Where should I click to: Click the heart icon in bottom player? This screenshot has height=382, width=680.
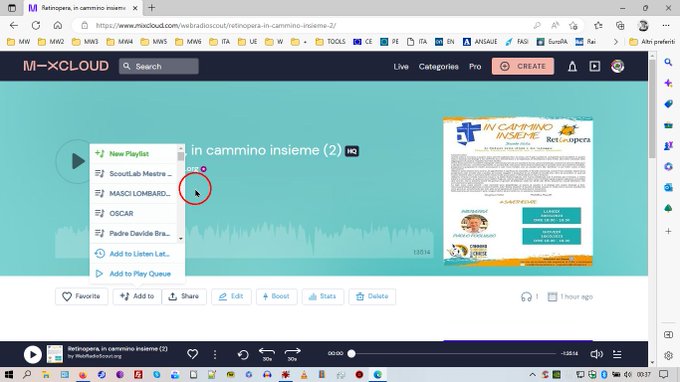(193, 354)
